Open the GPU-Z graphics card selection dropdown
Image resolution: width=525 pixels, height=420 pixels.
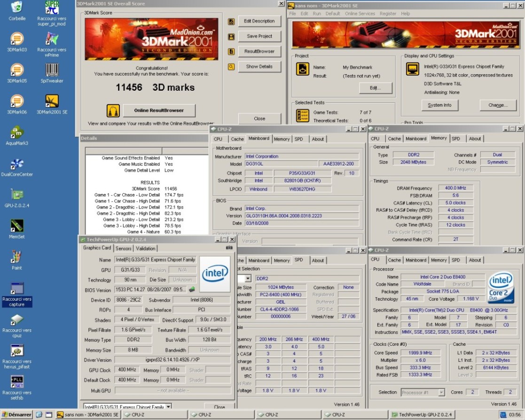point(168,407)
